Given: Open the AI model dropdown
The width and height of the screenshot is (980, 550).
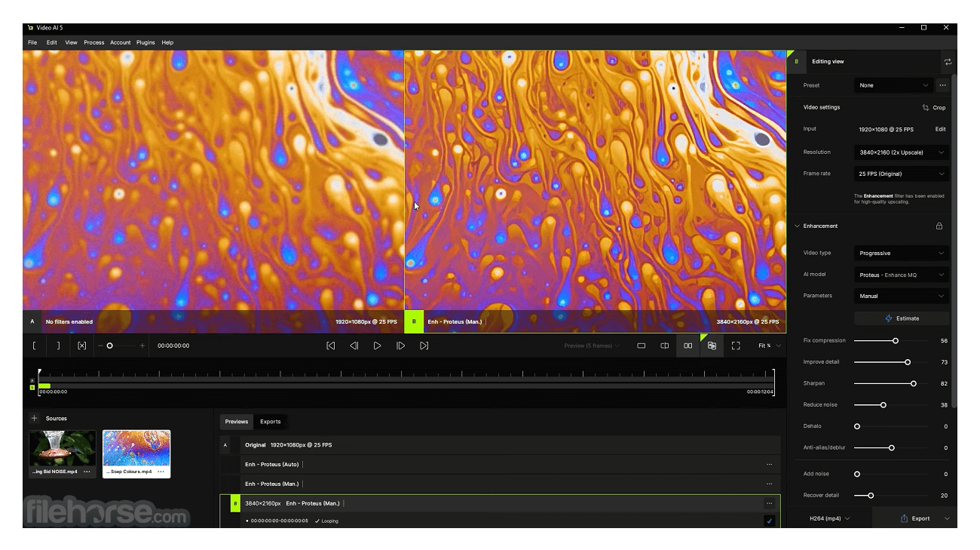Looking at the screenshot, I should click(x=902, y=275).
